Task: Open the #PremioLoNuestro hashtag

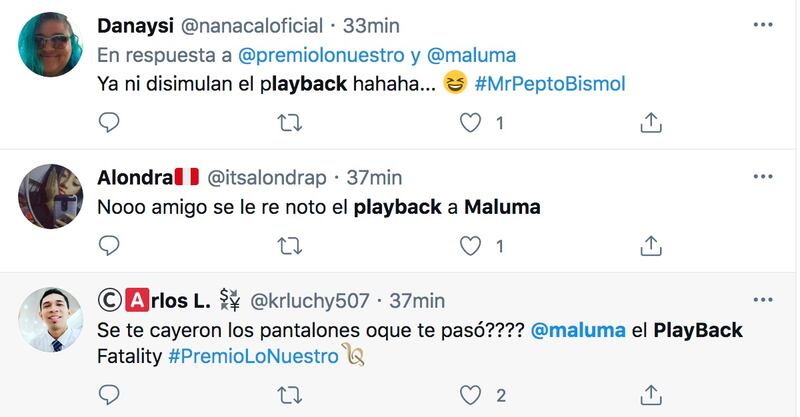Action: (254, 356)
